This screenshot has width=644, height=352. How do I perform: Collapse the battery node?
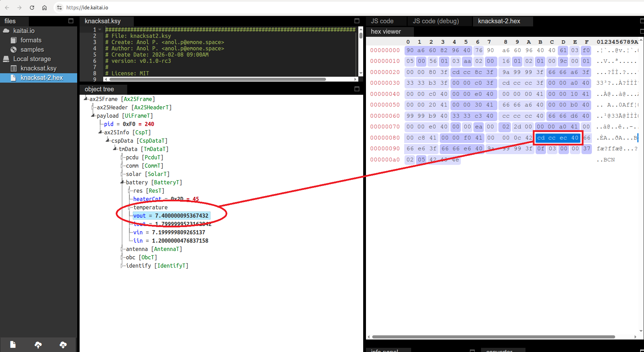pyautogui.click(x=122, y=182)
